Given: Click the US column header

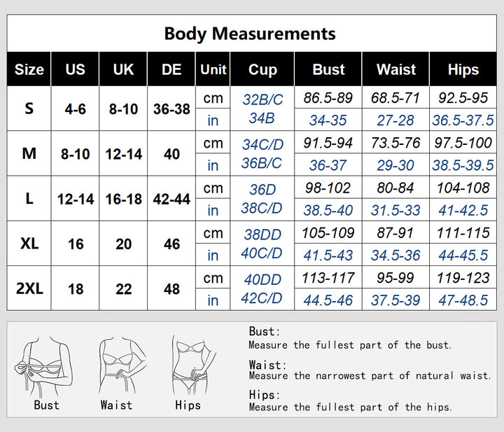Looking at the screenshot, I should 75,69.
